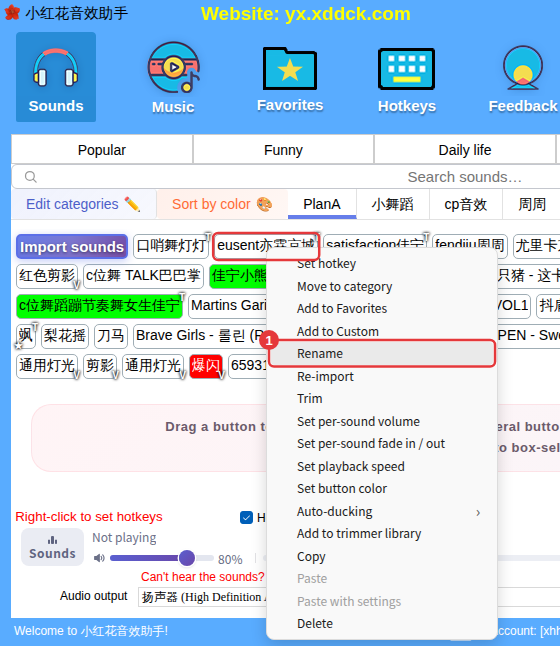Image resolution: width=560 pixels, height=646 pixels.
Task: Select the 周周 tab
Action: click(x=532, y=204)
